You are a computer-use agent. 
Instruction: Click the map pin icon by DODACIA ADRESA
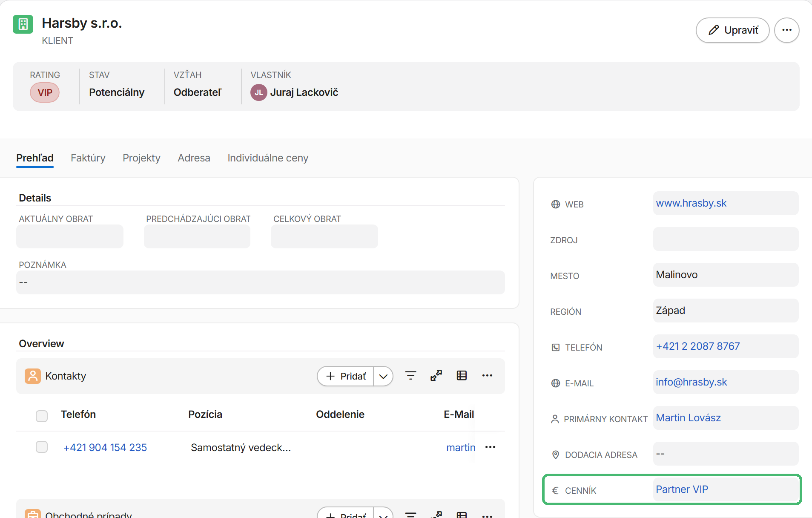click(x=555, y=455)
